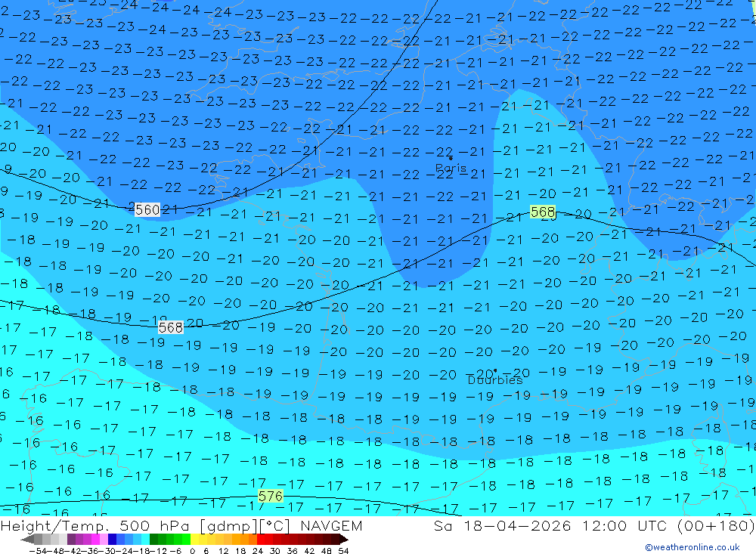This screenshot has width=756, height=554.
Task: Click the [gdmp] unit label in title
Action: pos(230,525)
